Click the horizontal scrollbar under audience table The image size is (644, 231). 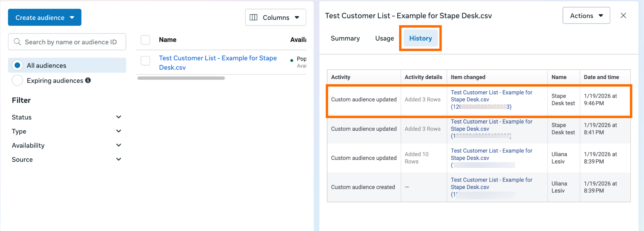(x=181, y=78)
